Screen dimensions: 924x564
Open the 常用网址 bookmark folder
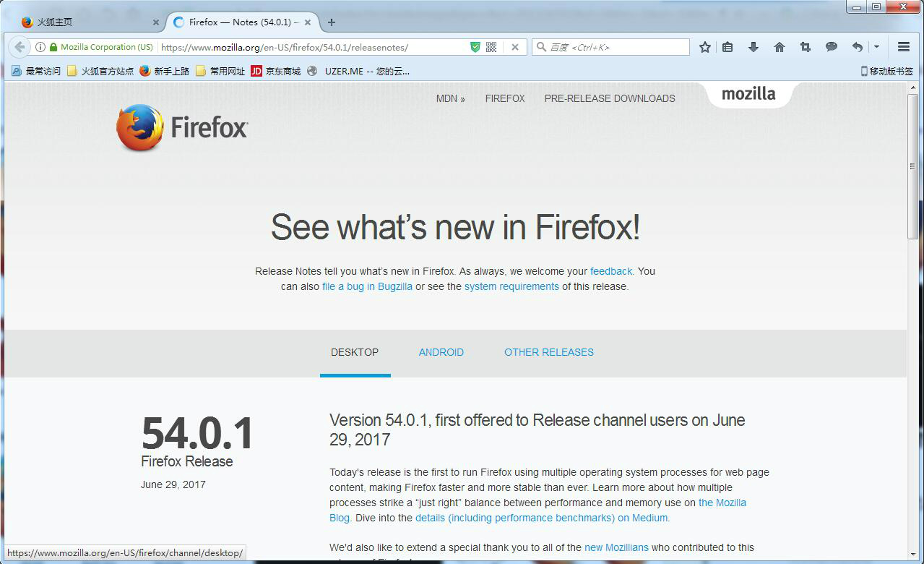pos(220,71)
